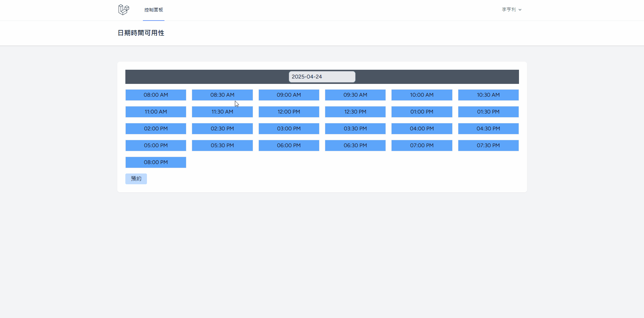
Task: Pick the 05:30 PM time slot
Action: 222,146
